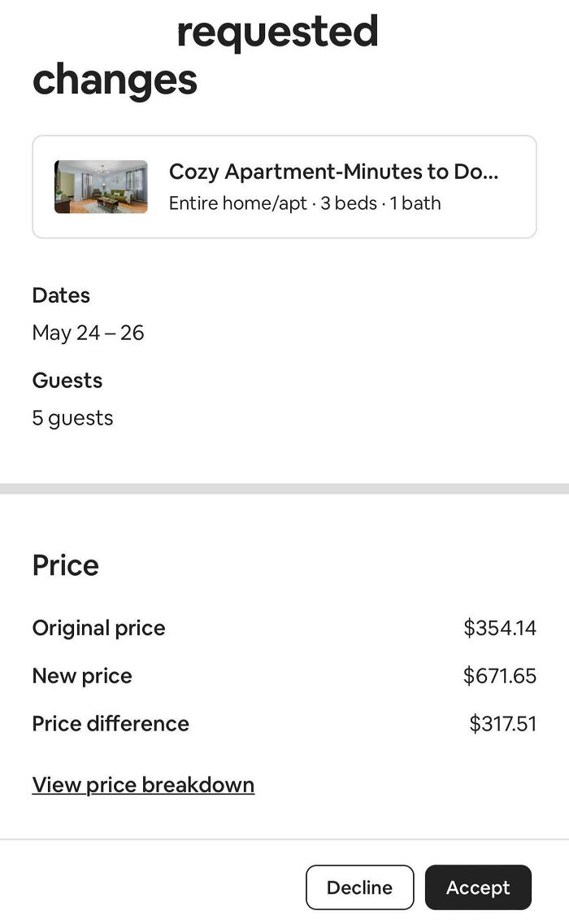Click the $671.65 new price amount

(500, 675)
